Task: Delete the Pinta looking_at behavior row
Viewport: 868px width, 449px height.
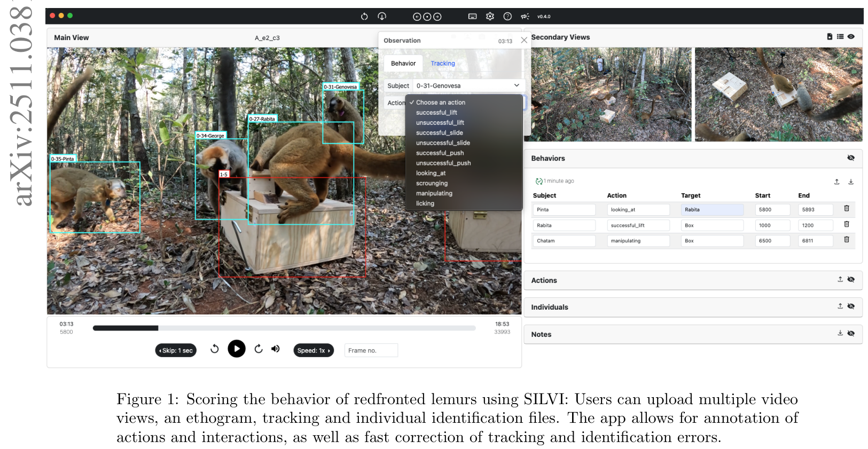Action: pos(846,209)
